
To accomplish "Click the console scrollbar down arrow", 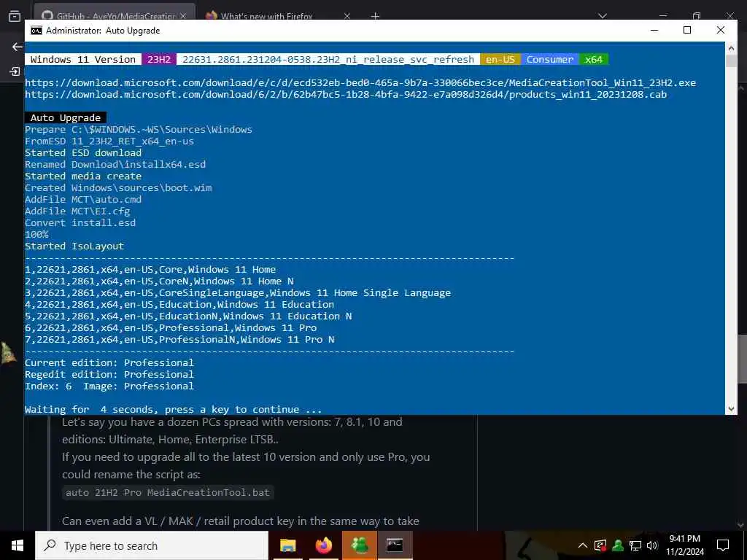I will [731, 408].
